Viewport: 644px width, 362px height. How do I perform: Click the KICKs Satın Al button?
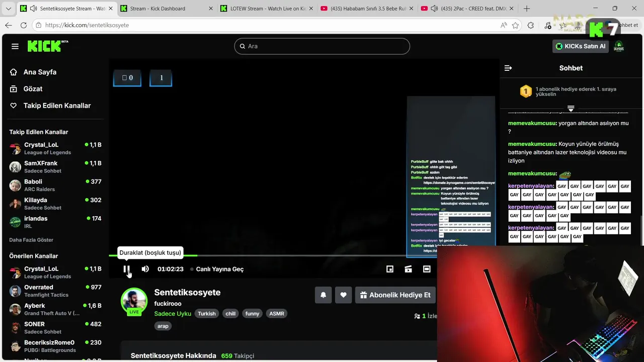(581, 46)
